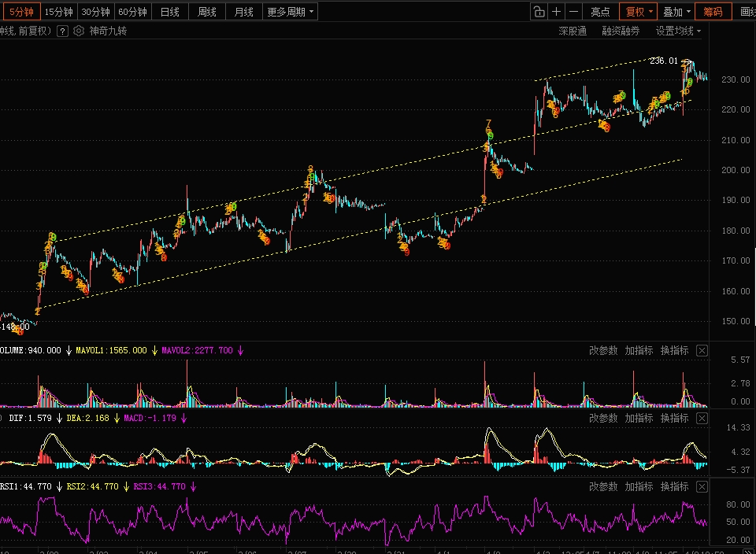
Task: Open the help question mark icon
Action: 62,31
